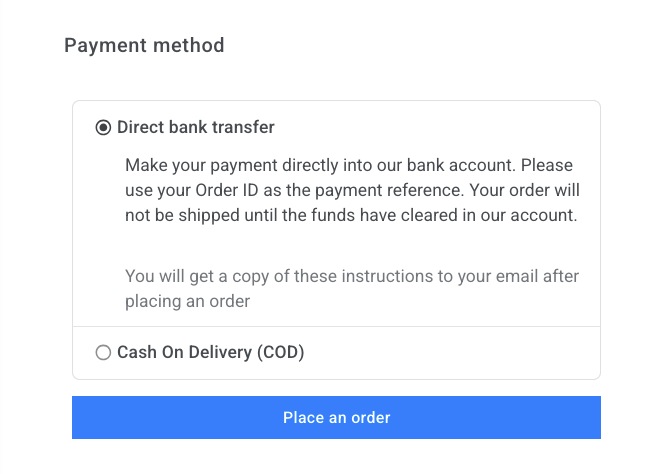Click the Payment method heading
Viewport: 663px width, 474px height.
tap(144, 45)
